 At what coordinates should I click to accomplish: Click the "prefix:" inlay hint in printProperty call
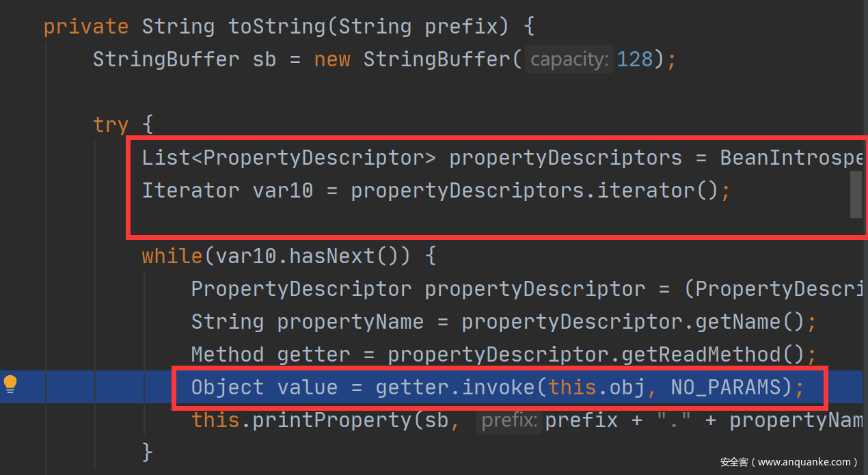pyautogui.click(x=508, y=420)
